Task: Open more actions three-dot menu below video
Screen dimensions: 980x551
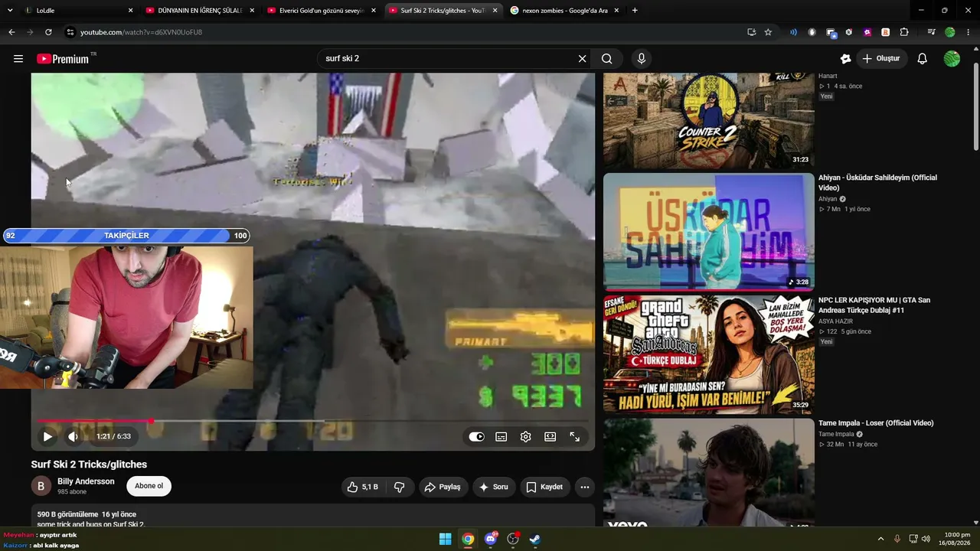Action: click(x=585, y=487)
